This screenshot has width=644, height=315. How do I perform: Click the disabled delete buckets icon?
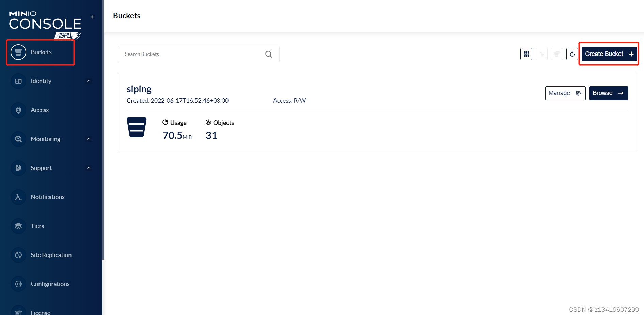[557, 54]
